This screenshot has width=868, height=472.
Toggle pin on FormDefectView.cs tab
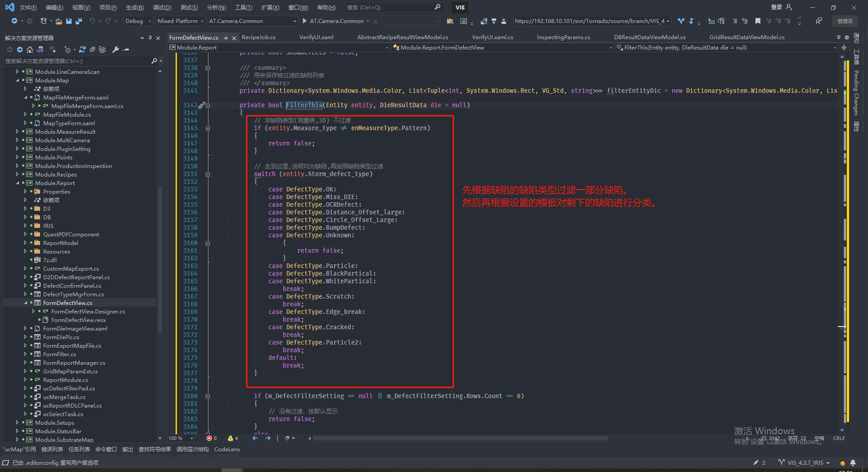point(226,38)
